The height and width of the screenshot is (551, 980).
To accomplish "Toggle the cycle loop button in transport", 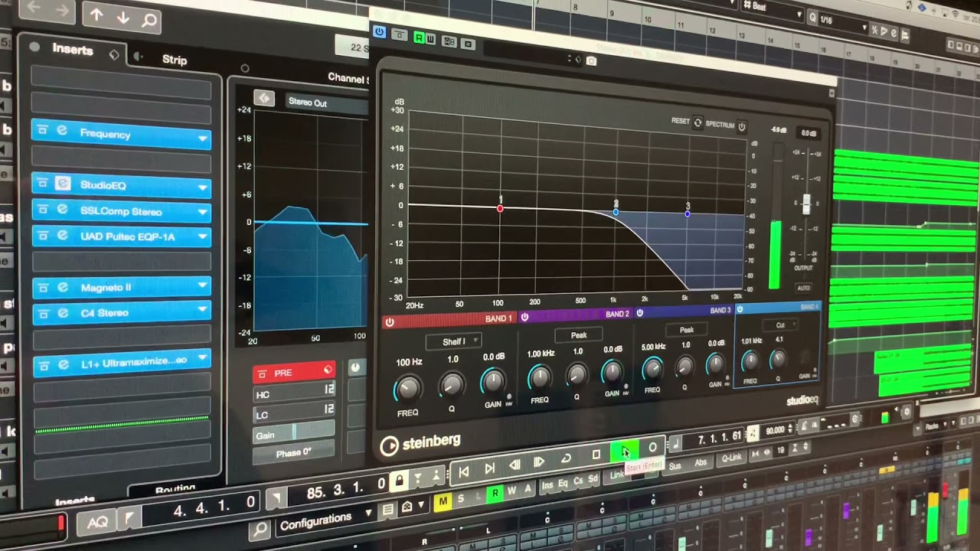I will coord(567,458).
